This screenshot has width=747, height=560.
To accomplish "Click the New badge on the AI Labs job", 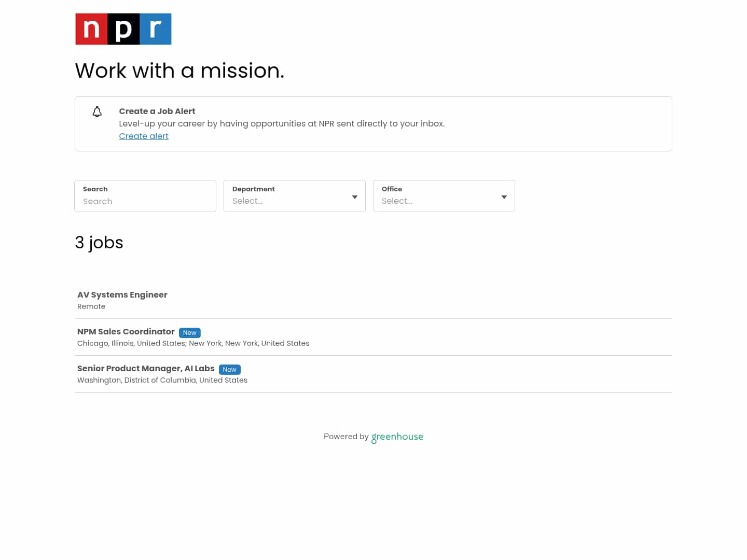I will (x=229, y=369).
